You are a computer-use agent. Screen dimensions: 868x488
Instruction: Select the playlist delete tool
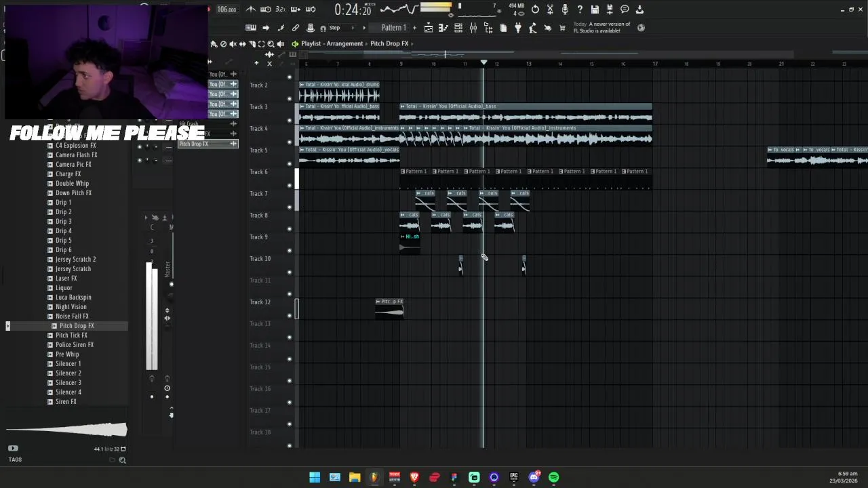(x=223, y=43)
